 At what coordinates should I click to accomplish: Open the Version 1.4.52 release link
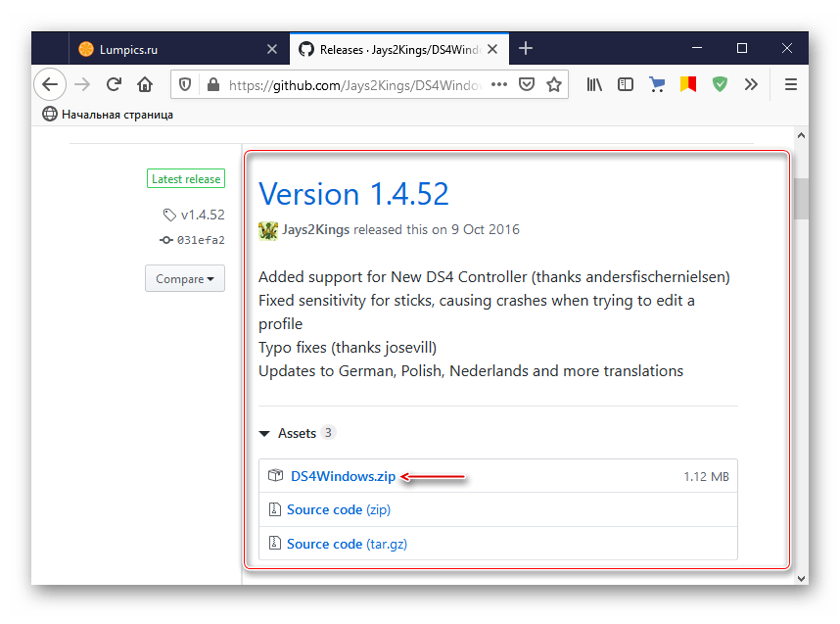point(353,194)
